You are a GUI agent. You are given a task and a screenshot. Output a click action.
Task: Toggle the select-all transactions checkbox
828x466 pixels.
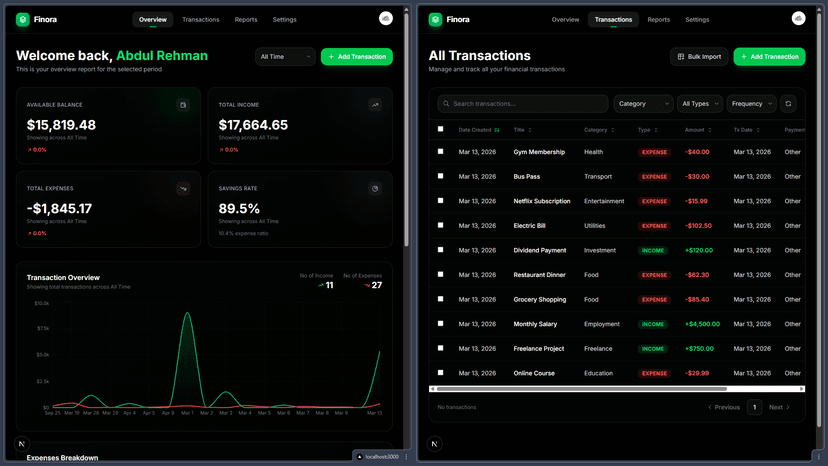pos(440,129)
